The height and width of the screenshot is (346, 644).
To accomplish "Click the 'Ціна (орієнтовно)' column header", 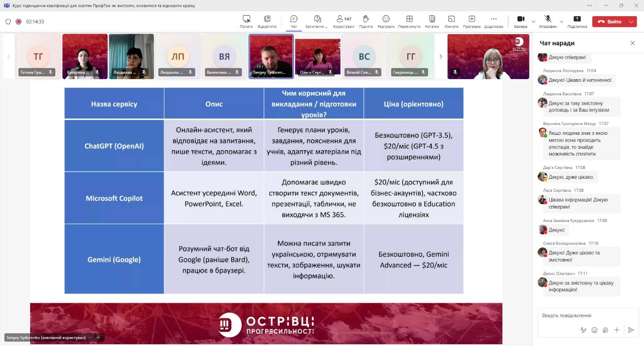I will tap(413, 104).
